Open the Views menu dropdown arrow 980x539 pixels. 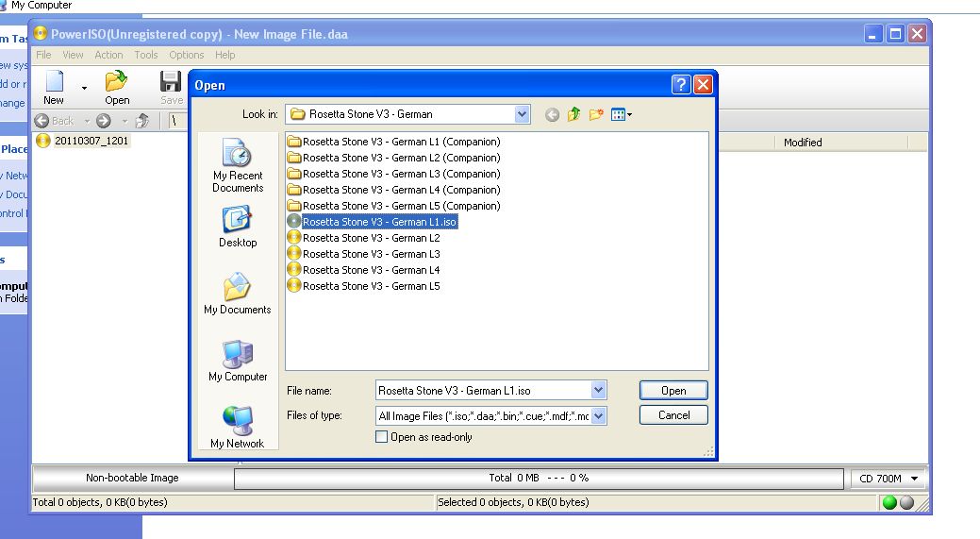pos(630,115)
